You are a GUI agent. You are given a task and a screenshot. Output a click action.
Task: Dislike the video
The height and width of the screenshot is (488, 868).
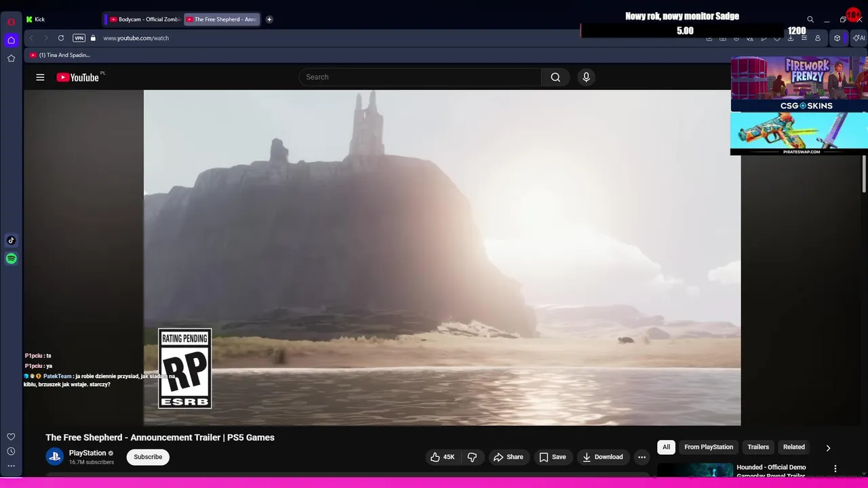point(472,457)
